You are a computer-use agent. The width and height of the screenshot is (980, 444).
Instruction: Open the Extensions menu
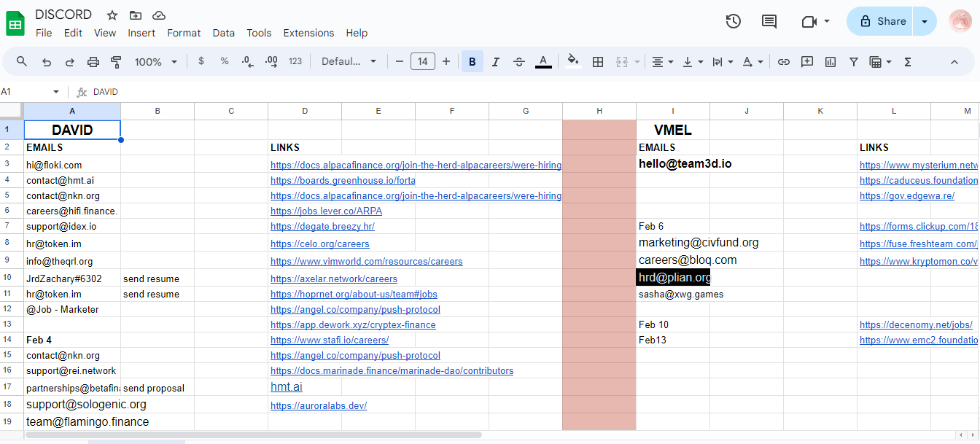coord(308,33)
